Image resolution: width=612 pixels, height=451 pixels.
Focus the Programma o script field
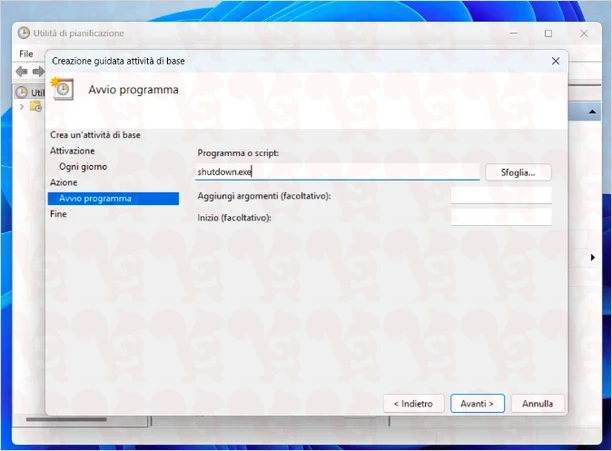tap(337, 172)
